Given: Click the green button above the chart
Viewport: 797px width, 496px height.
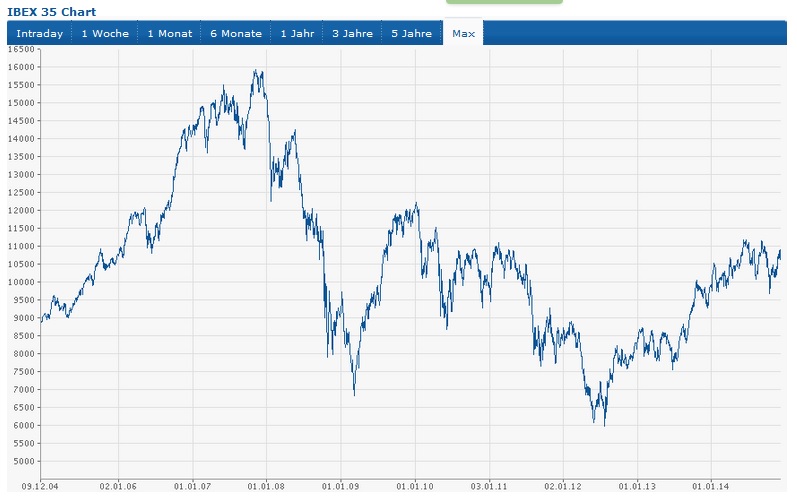Looking at the screenshot, I should pos(504,2).
